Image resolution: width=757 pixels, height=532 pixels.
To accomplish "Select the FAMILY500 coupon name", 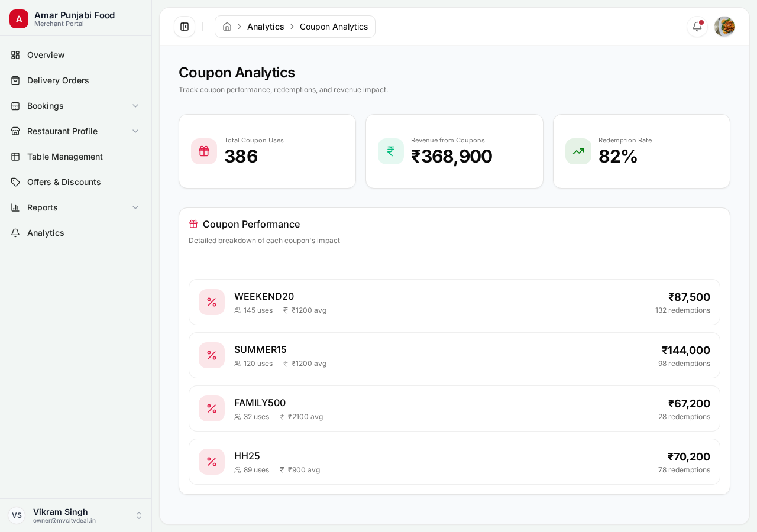I will click(260, 403).
